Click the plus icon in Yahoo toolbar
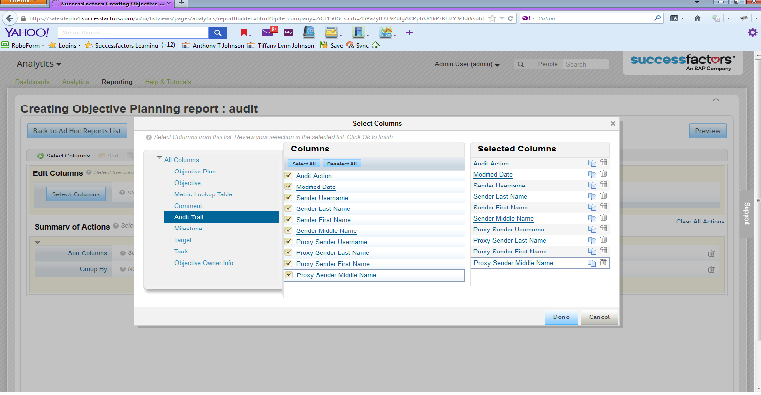Viewport: 761px width, 395px height. [x=409, y=33]
